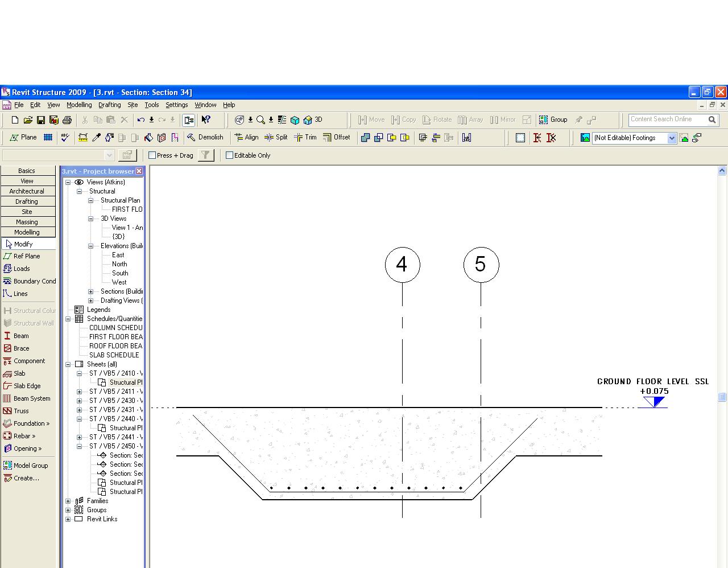Image resolution: width=728 pixels, height=568 pixels.
Task: Select the Brace tool
Action: click(21, 348)
